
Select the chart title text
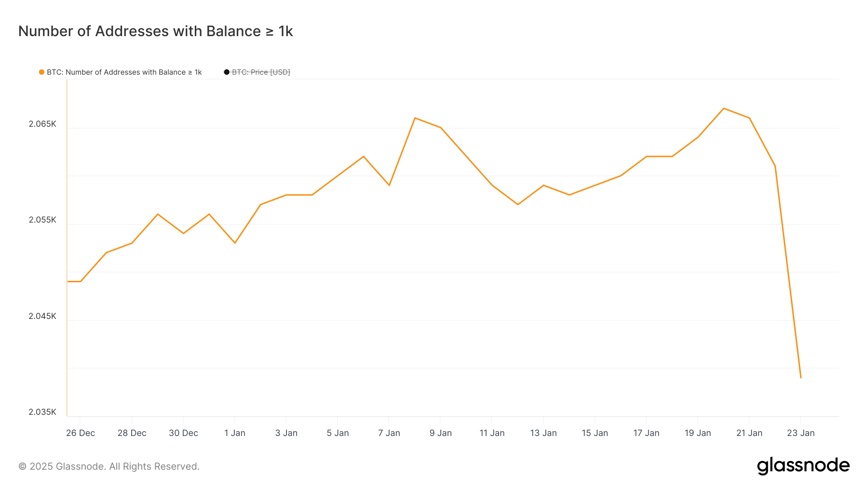(x=155, y=31)
